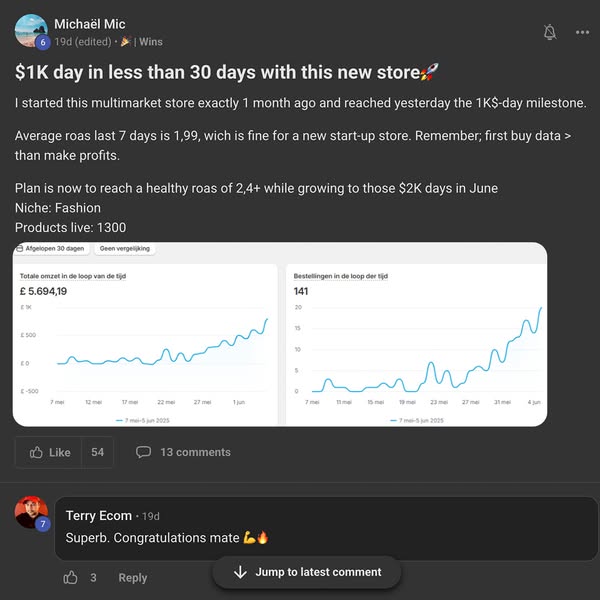Click the speech bubble comments icon
Viewport: 600px width, 600px height.
(x=143, y=452)
